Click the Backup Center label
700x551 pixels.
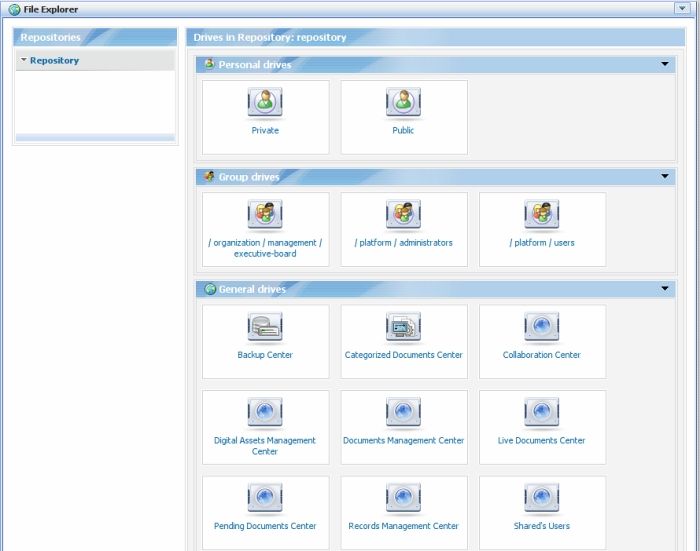tap(265, 355)
